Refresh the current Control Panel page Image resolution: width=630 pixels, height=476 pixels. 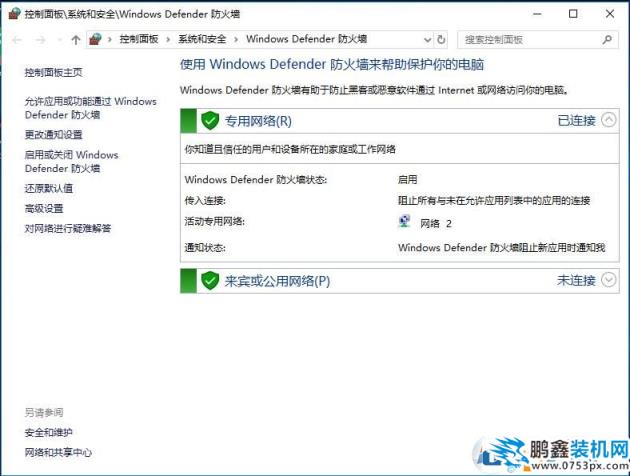point(441,39)
